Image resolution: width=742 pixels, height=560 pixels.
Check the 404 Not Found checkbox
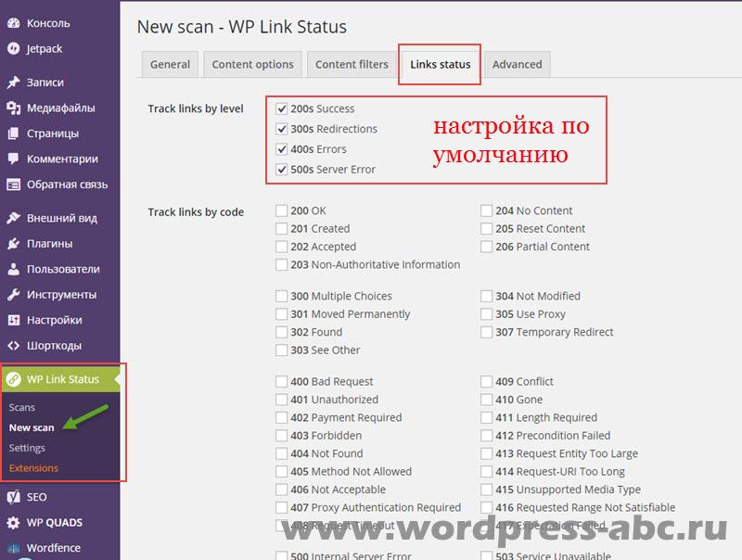point(282,453)
